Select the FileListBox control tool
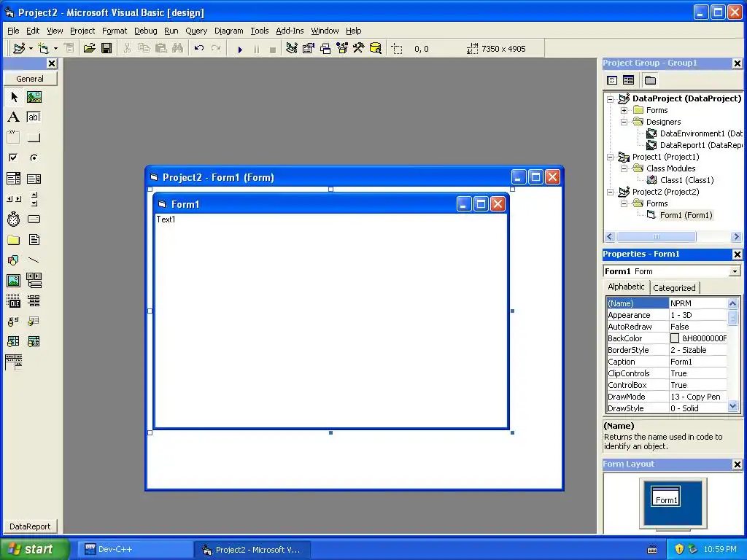 34,239
